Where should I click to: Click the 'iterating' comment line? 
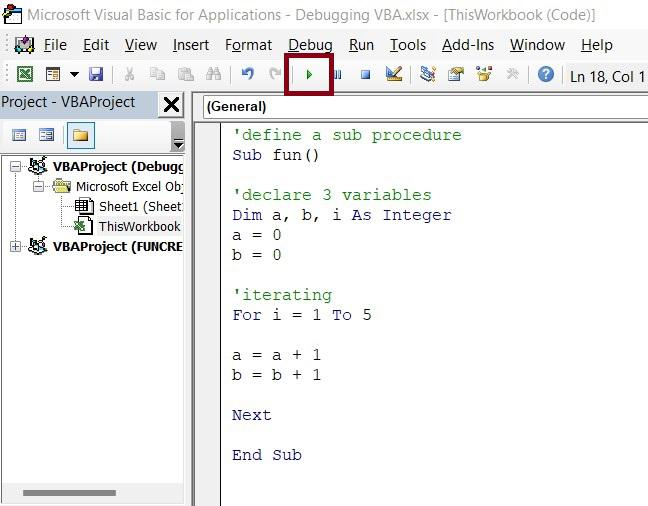coord(282,295)
